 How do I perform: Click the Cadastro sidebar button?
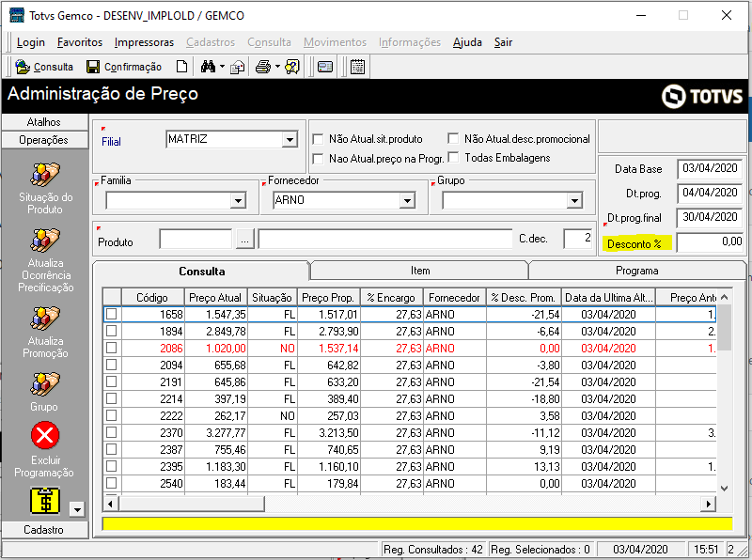[x=44, y=529]
